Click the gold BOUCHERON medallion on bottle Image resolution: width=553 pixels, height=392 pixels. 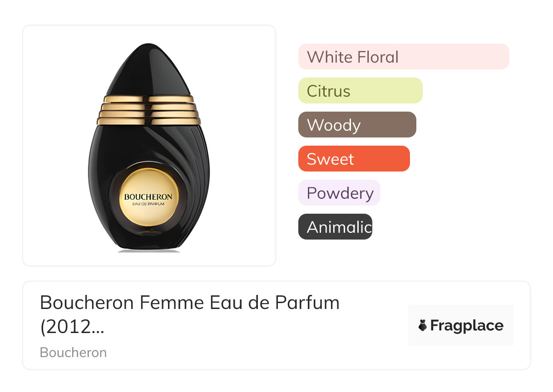148,197
